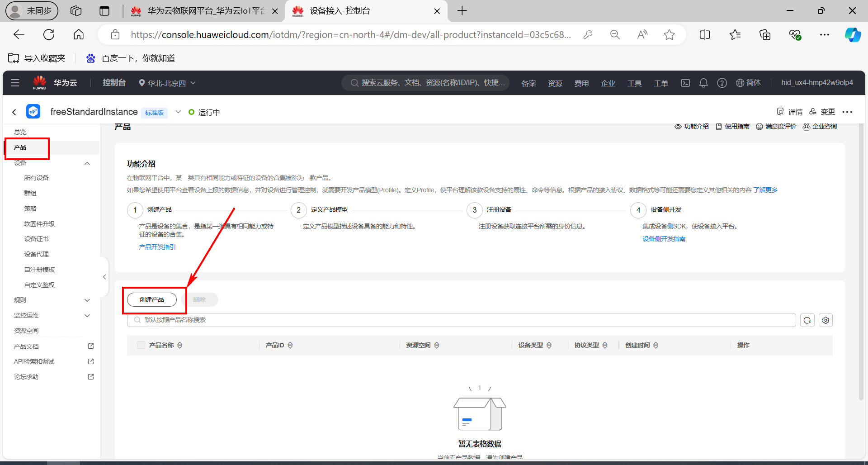This screenshot has height=465, width=868.
Task: Click the browser address bar URL
Action: point(350,35)
